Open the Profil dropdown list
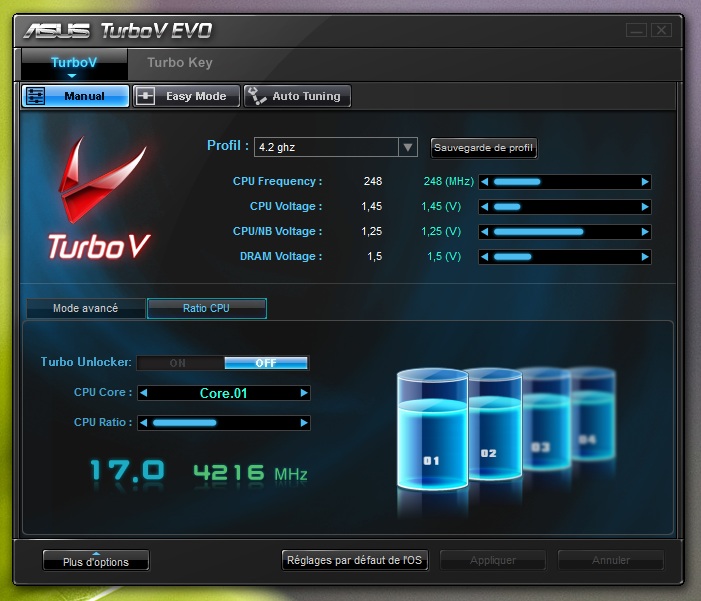 click(x=407, y=148)
